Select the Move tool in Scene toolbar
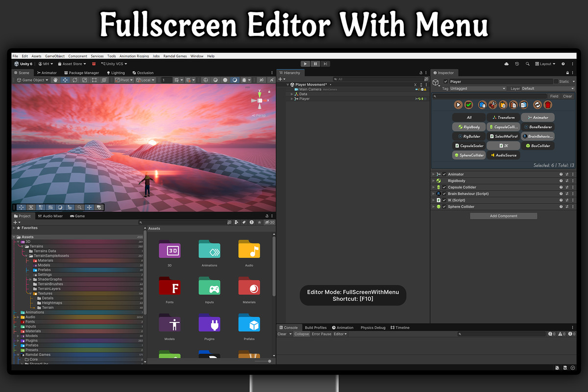Viewport: 588px width, 392px height. coord(65,80)
